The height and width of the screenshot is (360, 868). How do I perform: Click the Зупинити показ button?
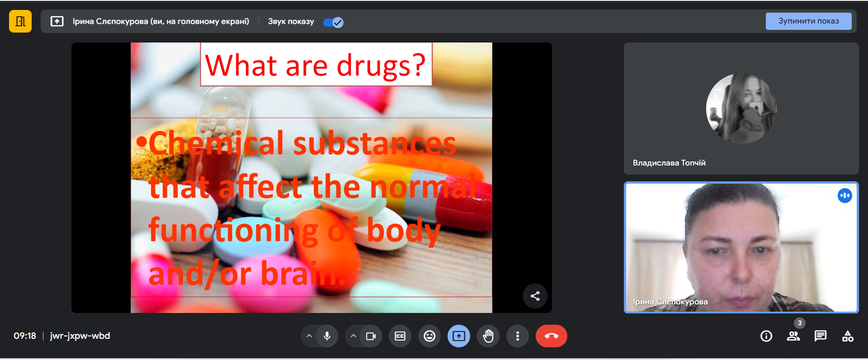click(808, 21)
